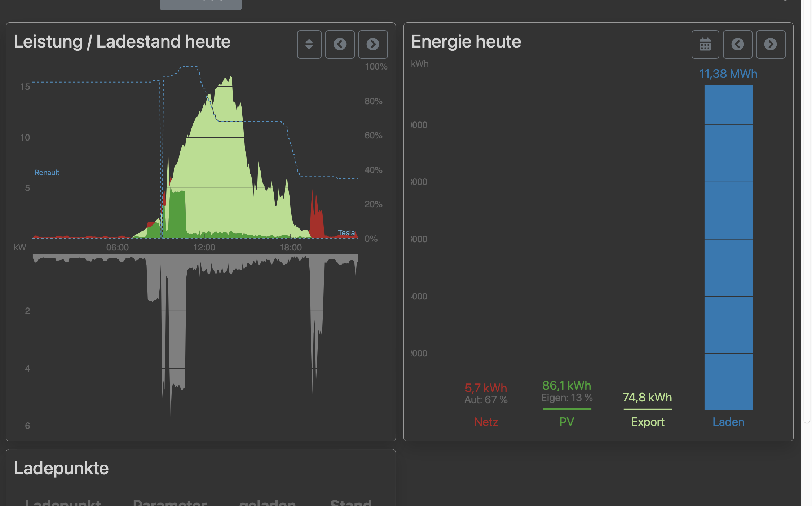Click the Tesla label in the graph

pos(346,233)
